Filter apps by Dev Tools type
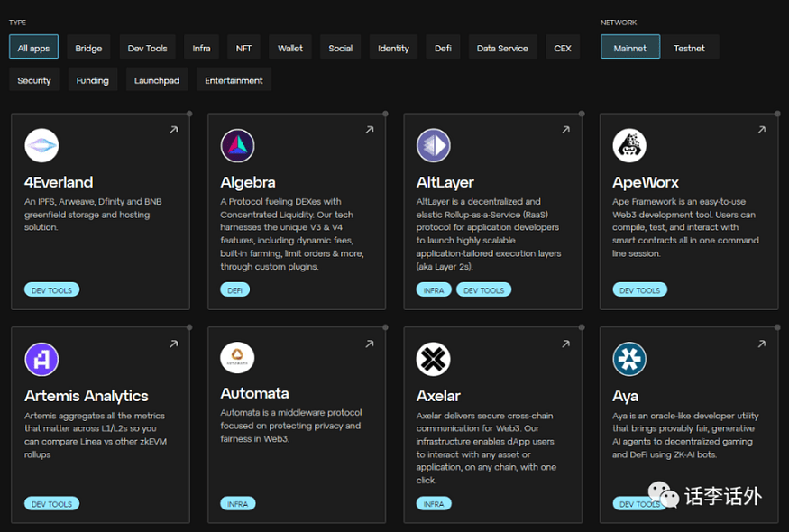This screenshot has width=789, height=532. coord(148,47)
